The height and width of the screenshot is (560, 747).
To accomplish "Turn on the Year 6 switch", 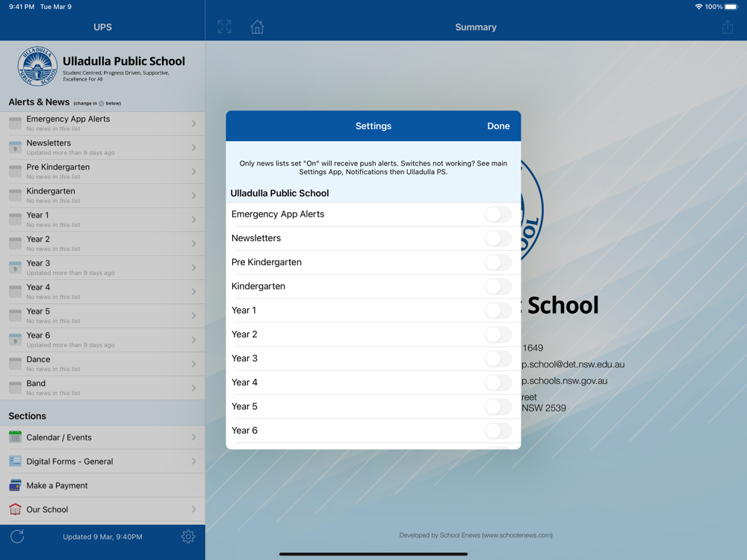I will [x=498, y=431].
